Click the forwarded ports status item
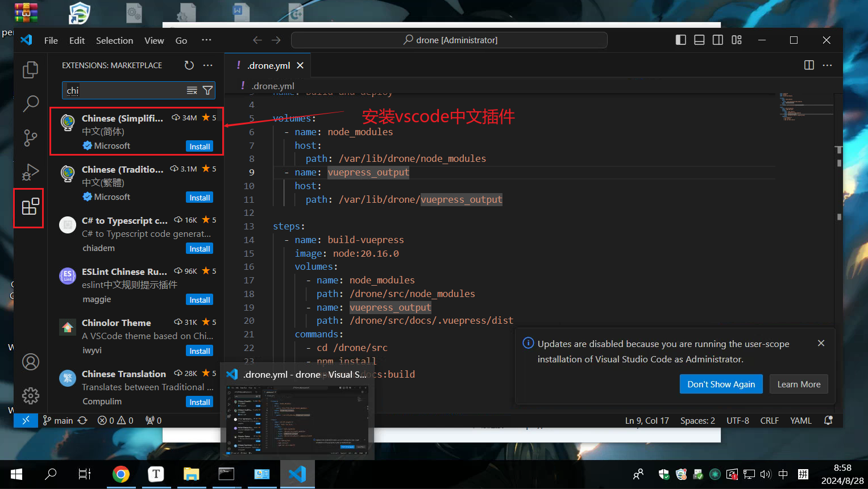868x489 pixels. [153, 420]
